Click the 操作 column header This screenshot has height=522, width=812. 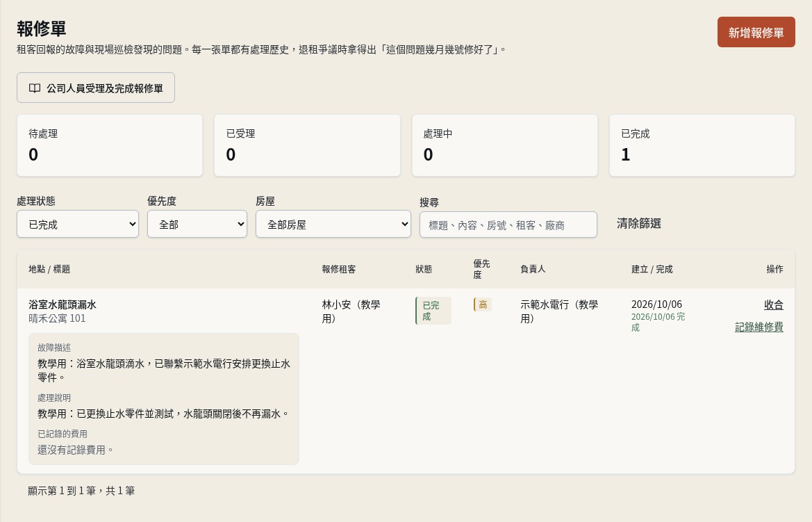click(774, 269)
